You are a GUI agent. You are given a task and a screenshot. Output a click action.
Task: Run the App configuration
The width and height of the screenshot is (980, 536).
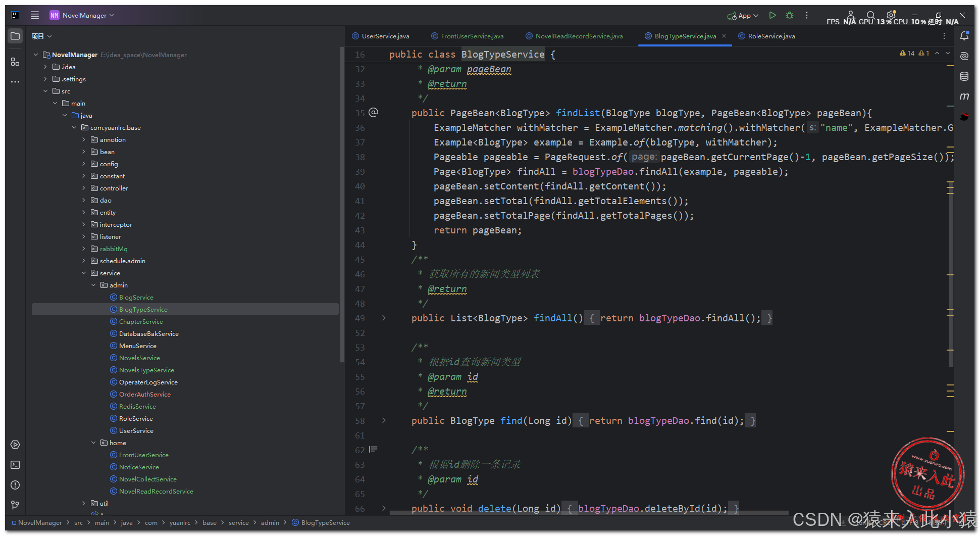pos(772,15)
